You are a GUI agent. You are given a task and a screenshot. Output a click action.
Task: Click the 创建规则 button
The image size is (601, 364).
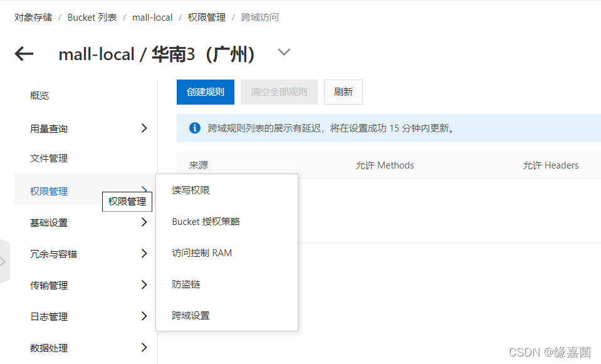(206, 92)
